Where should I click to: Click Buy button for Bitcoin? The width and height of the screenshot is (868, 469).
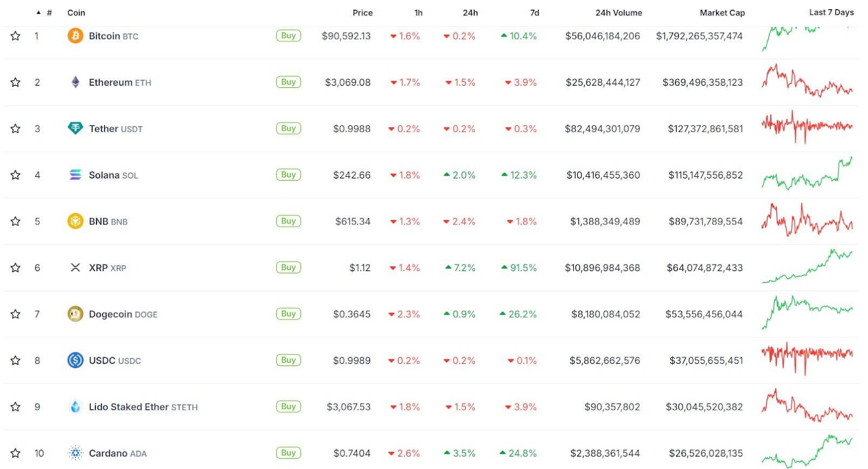tap(289, 36)
